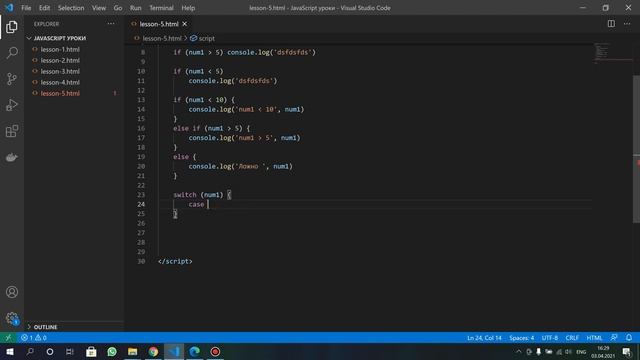The image size is (640, 360).
Task: Open the Selection menu
Action: [71, 8]
